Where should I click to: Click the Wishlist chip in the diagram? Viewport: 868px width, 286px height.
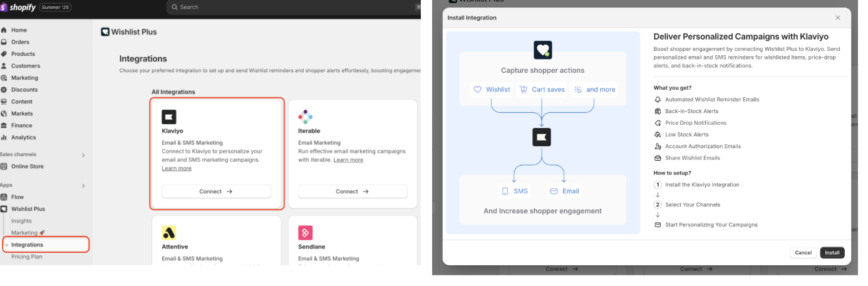click(492, 90)
